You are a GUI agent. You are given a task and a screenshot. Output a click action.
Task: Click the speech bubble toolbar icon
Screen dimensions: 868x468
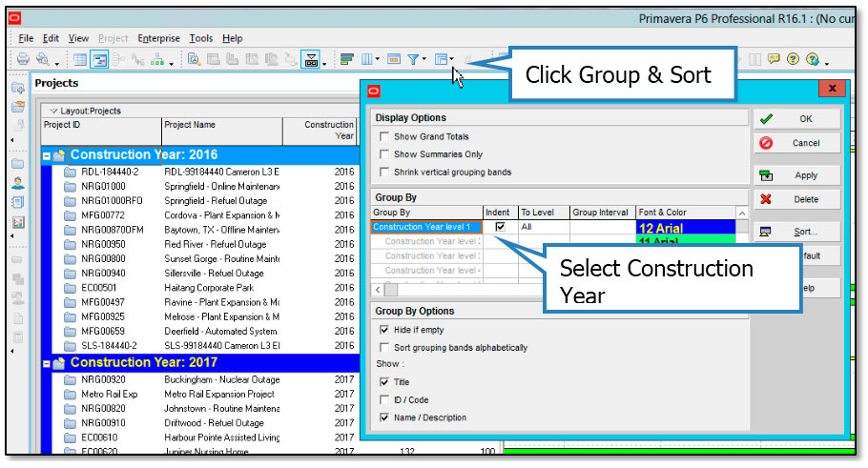[x=774, y=59]
